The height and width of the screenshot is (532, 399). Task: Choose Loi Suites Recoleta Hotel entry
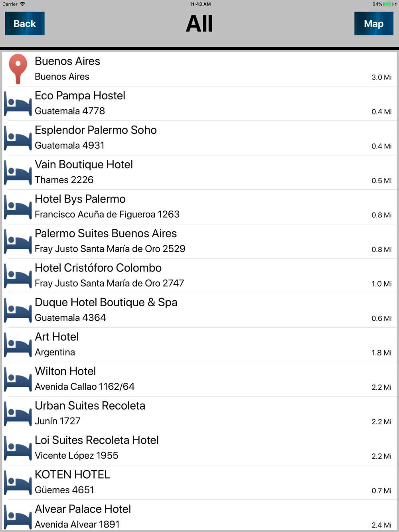[x=199, y=448]
